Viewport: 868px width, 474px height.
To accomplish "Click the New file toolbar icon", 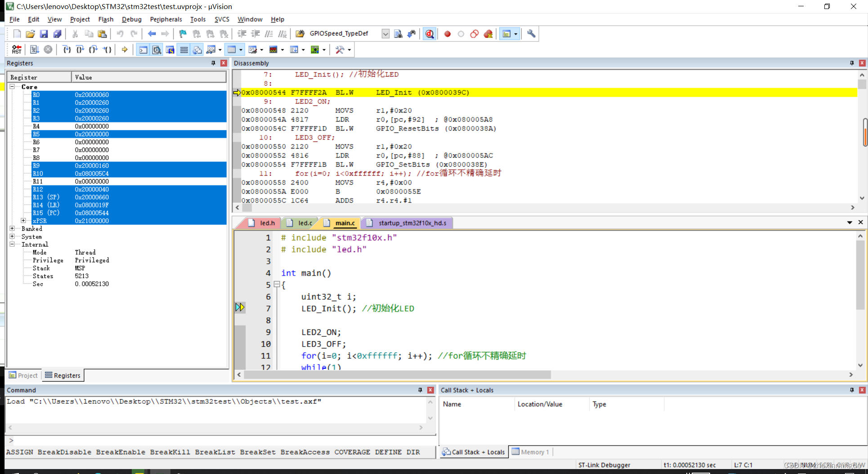I will tap(17, 34).
